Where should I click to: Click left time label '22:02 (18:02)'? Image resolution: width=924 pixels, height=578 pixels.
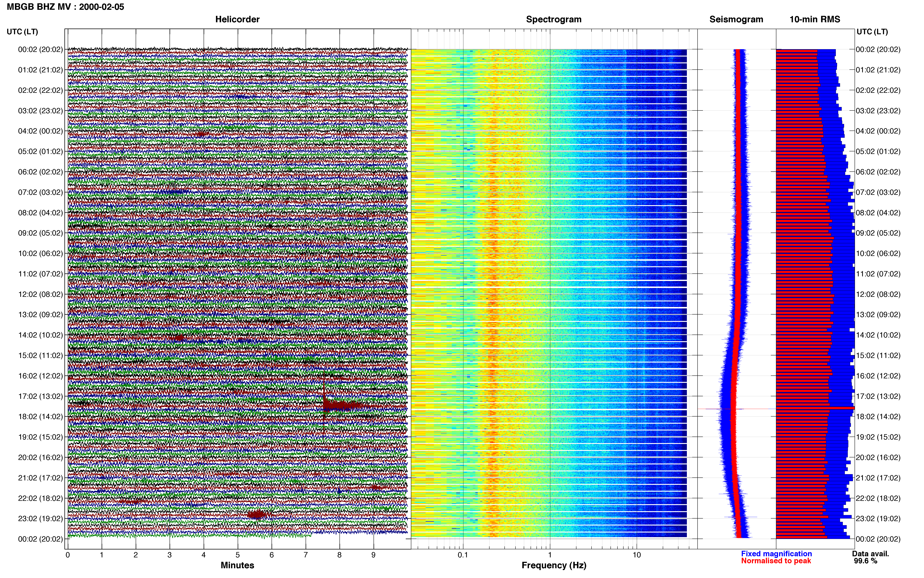pyautogui.click(x=41, y=498)
